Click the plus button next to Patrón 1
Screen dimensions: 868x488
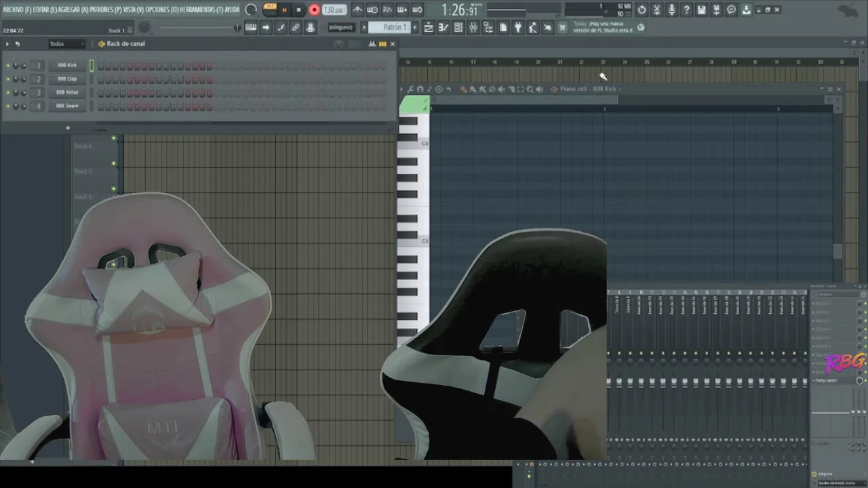pos(415,28)
